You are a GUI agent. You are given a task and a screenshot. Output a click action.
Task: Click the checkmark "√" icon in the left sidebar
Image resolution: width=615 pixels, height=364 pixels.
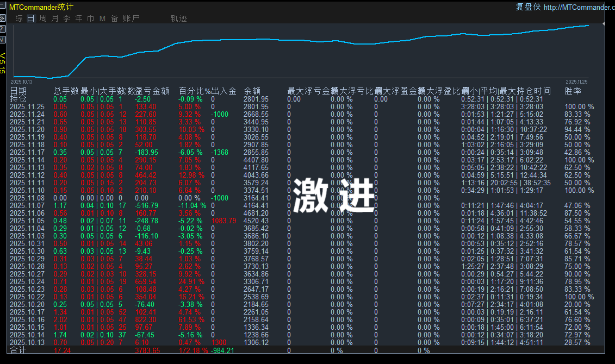point(3,39)
